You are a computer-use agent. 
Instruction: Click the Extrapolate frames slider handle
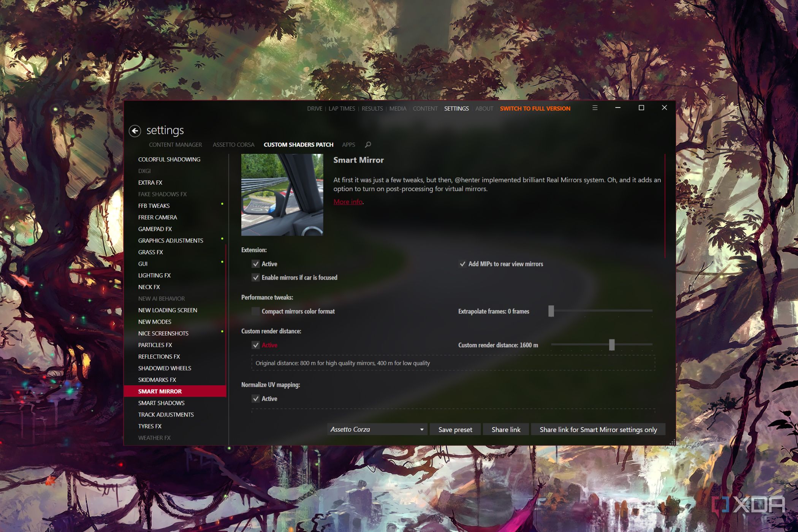(551, 311)
